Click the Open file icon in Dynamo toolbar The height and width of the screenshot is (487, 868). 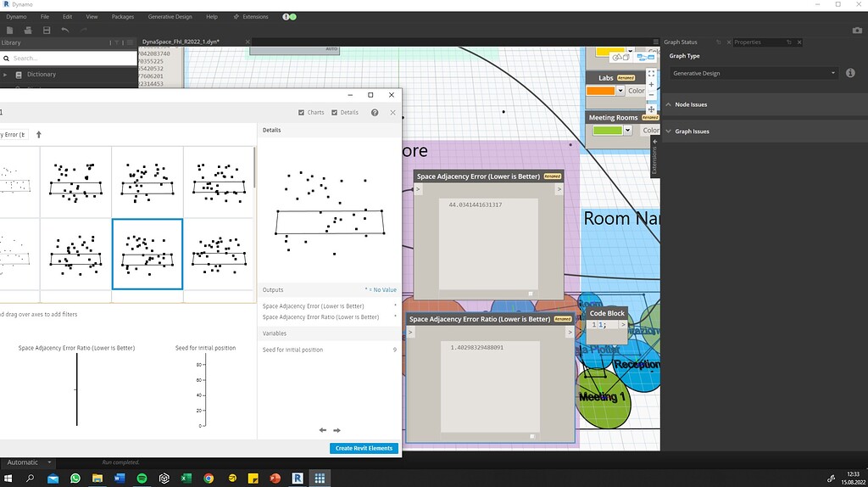[28, 30]
